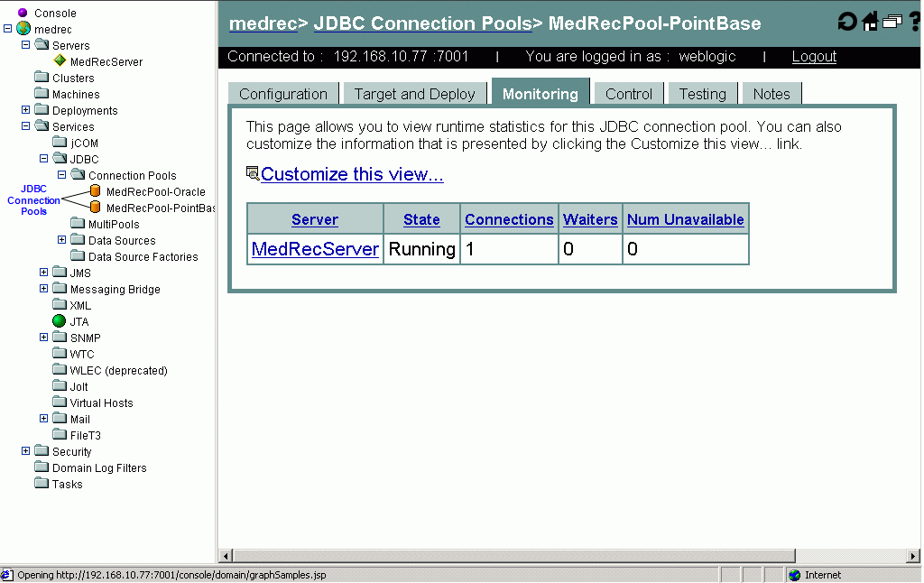Select the WLEC (deprecated) tree item
The width and height of the screenshot is (924, 583).
pyautogui.click(x=118, y=370)
